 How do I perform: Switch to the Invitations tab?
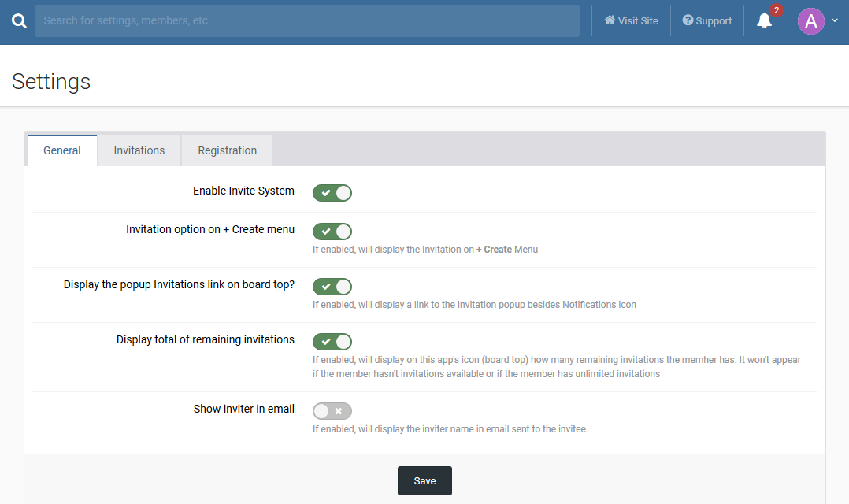139,150
